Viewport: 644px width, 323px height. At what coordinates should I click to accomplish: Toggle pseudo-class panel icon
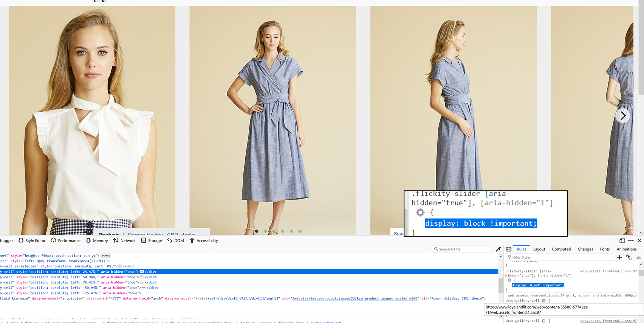(x=629, y=257)
